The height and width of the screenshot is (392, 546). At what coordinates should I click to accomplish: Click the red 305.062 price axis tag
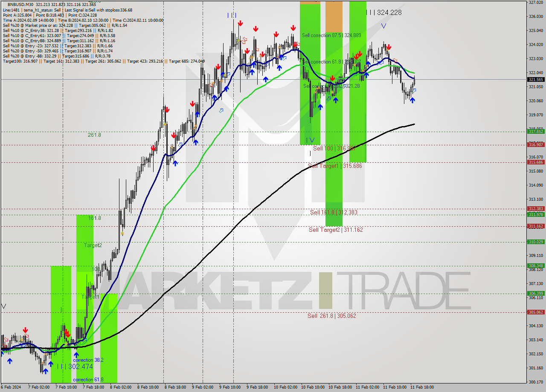coord(536,312)
